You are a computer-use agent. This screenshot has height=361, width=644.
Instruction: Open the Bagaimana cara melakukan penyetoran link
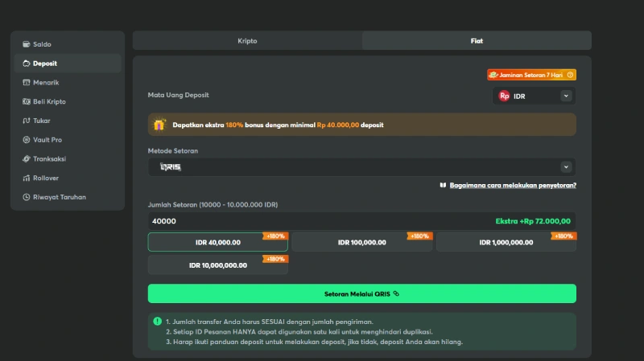click(x=512, y=185)
